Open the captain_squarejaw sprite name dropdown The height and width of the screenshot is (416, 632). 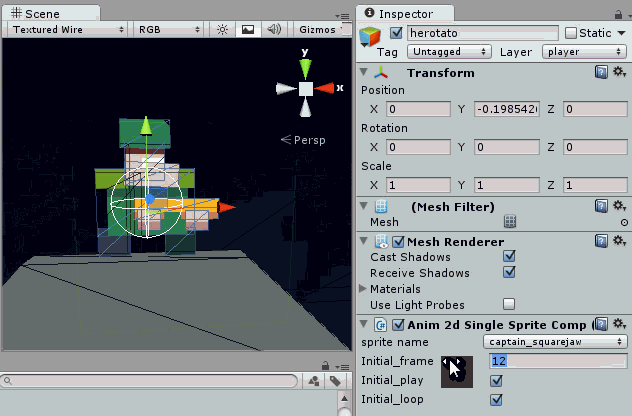(555, 342)
